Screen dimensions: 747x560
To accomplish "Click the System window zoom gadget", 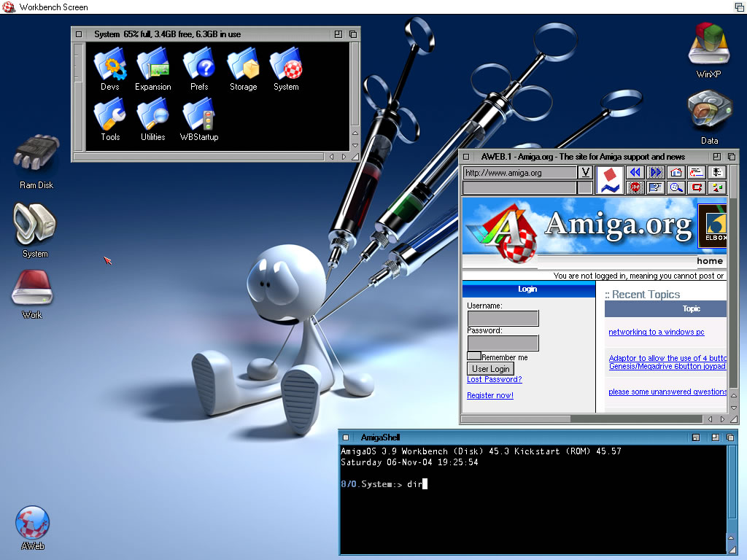I will tap(338, 34).
